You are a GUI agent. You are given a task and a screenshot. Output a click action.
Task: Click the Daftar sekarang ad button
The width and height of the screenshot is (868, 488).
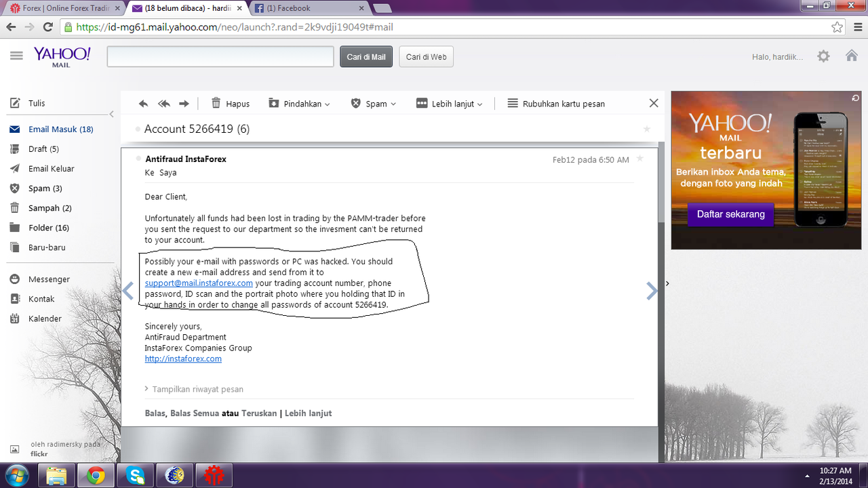[730, 214]
